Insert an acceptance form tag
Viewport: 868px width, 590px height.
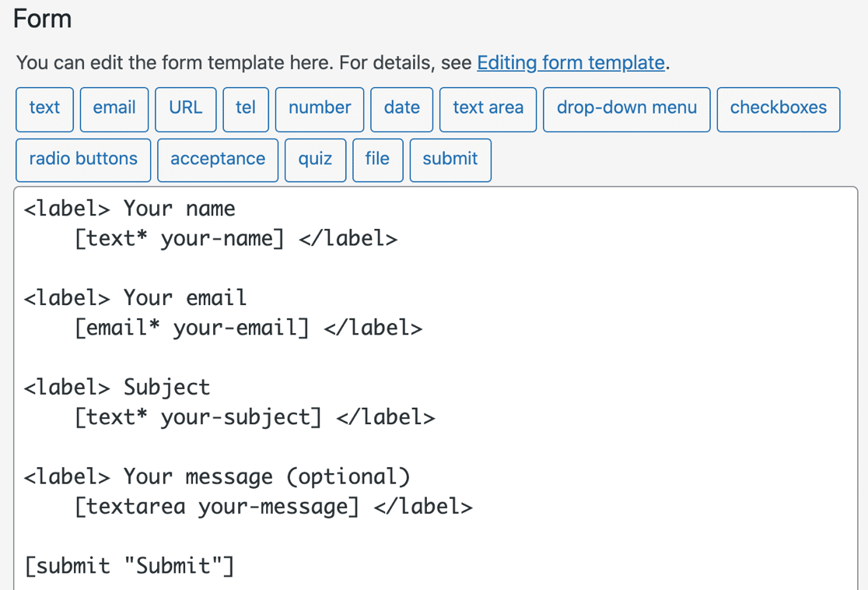point(217,159)
